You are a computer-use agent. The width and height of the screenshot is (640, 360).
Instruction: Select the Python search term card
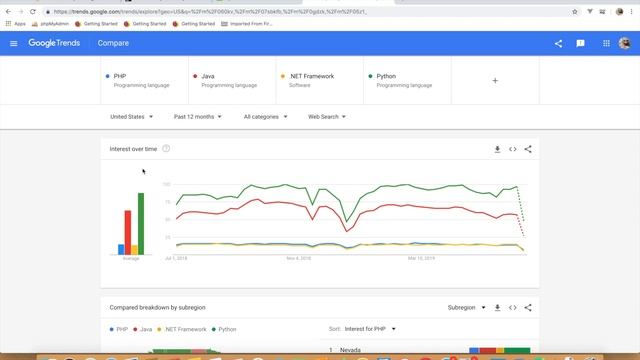tap(407, 80)
